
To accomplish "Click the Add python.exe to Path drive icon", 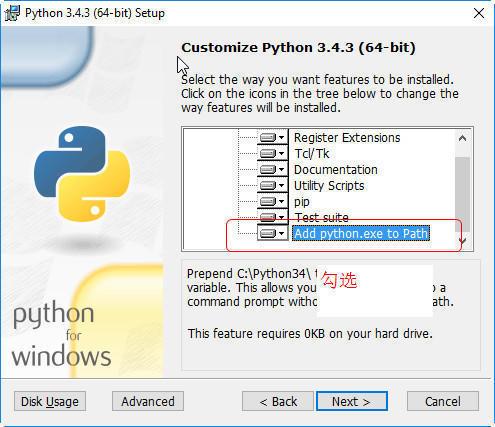I will pos(272,233).
